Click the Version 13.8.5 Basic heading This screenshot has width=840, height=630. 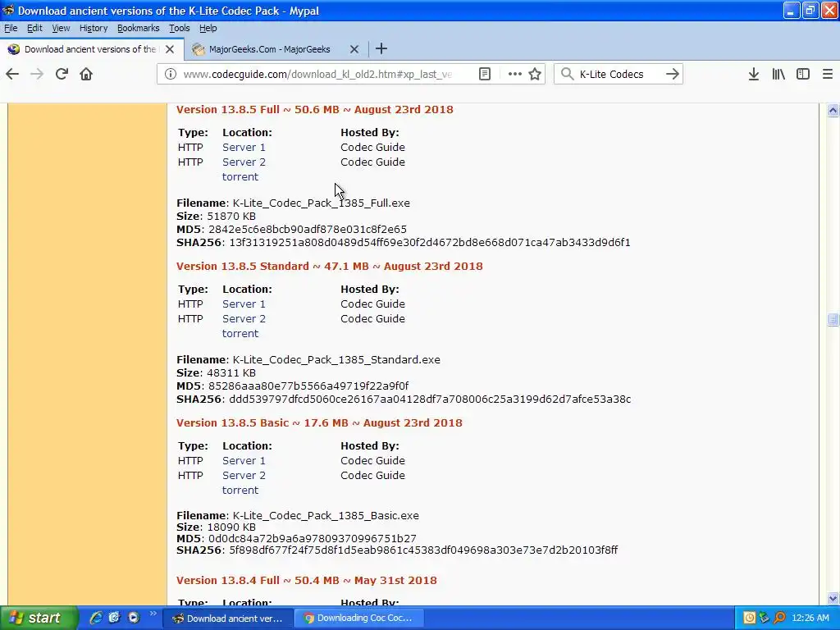click(319, 423)
